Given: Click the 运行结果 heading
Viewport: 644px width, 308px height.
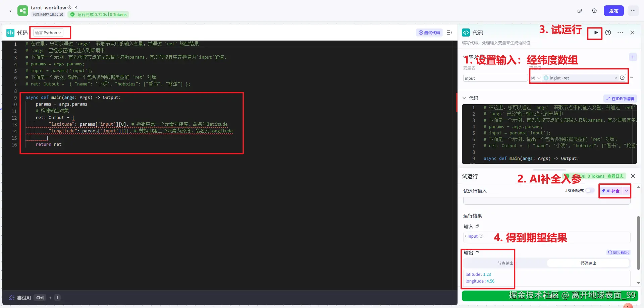Looking at the screenshot, I should tap(472, 215).
